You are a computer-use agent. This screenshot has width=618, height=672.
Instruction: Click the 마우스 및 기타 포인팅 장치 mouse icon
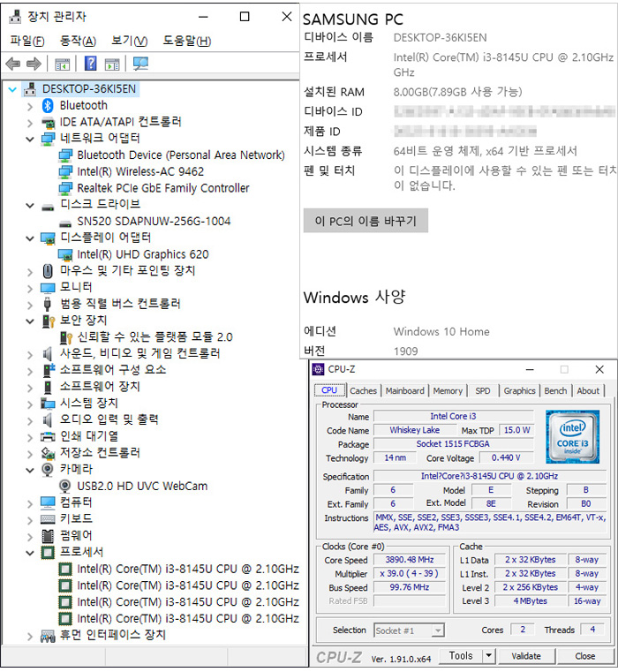[x=48, y=271]
